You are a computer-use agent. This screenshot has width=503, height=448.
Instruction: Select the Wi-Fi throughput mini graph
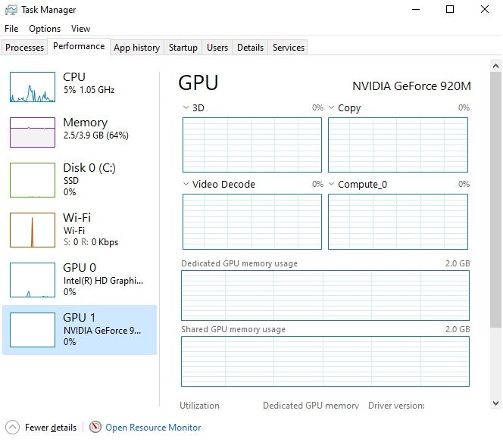33,230
